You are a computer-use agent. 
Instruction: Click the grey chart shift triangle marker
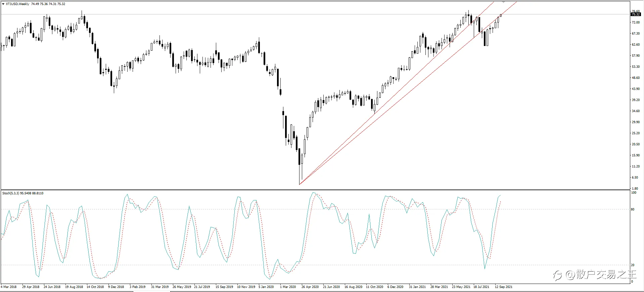tap(504, 2)
